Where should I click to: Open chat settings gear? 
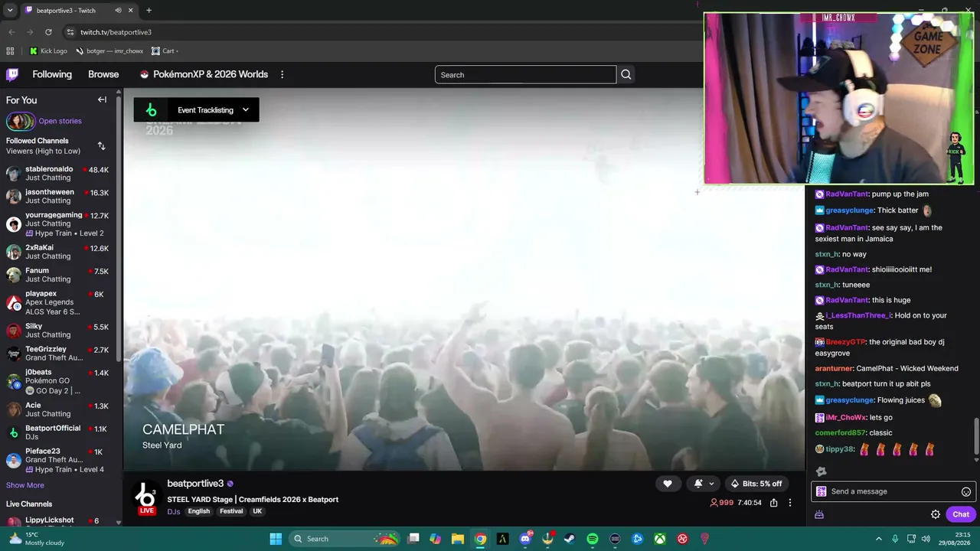click(936, 514)
